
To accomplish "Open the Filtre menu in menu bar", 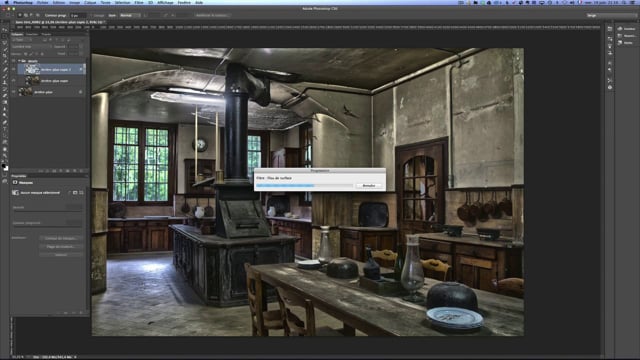I will pyautogui.click(x=139, y=2).
